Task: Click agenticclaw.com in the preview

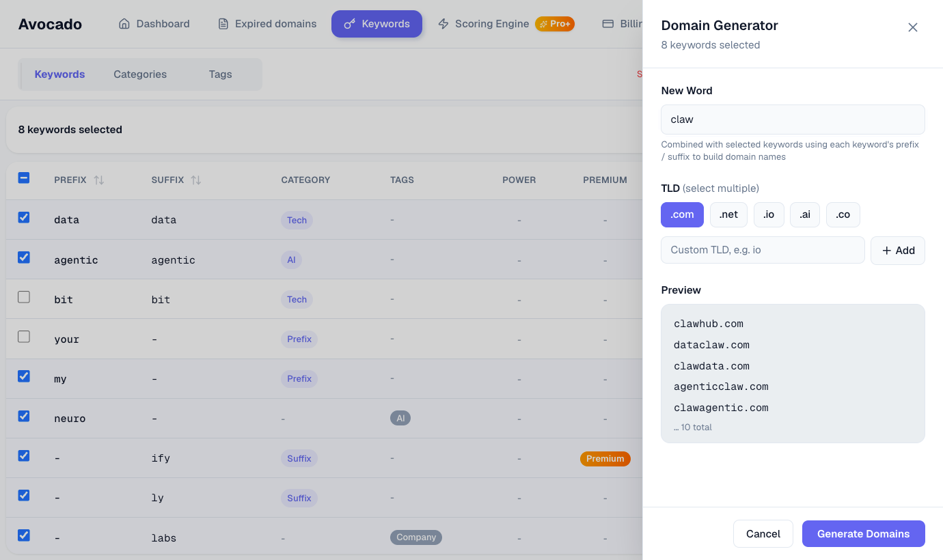Action: pyautogui.click(x=721, y=387)
